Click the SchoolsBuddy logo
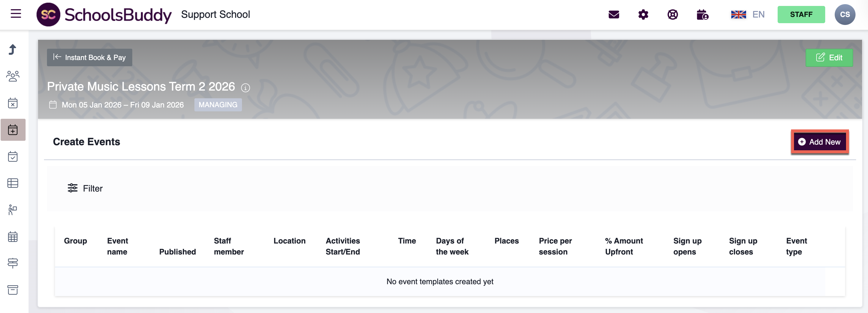 pyautogui.click(x=104, y=15)
